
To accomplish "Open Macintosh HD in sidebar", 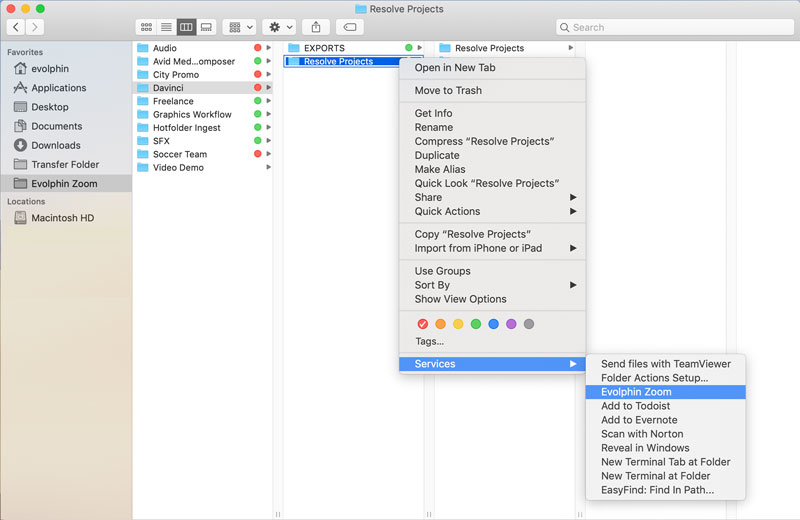I will click(66, 218).
